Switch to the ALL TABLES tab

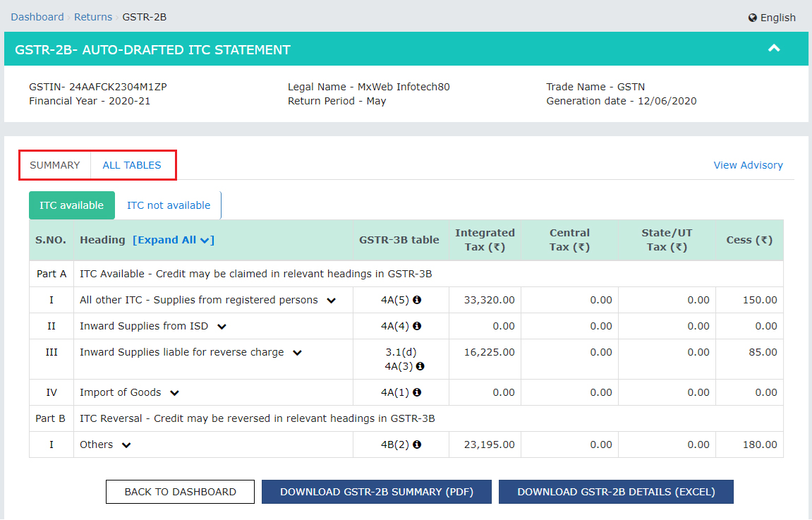pos(132,165)
